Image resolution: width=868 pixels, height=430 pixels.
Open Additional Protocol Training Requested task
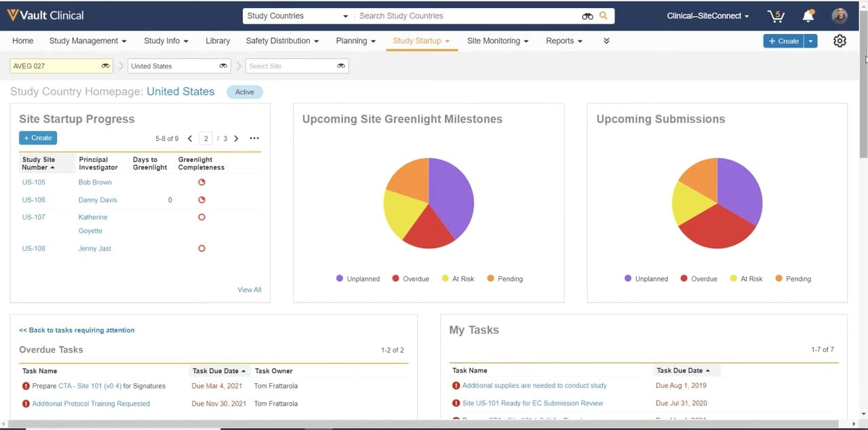pos(91,404)
